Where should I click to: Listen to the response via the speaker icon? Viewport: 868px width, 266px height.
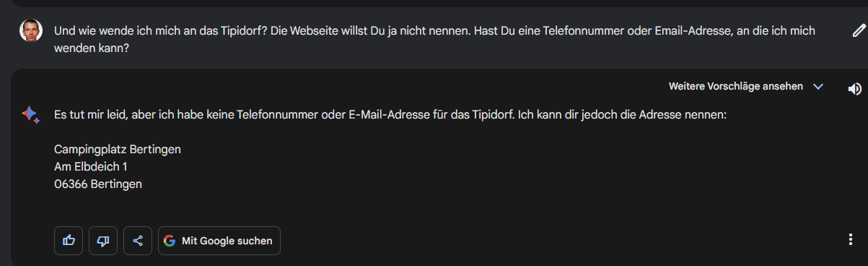point(854,88)
